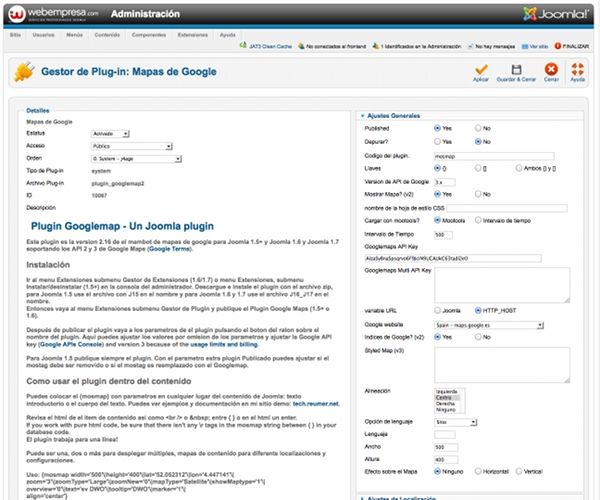Image resolution: width=600 pixels, height=500 pixels.
Task: Select the Ambos option for Llaves
Action: click(x=518, y=168)
